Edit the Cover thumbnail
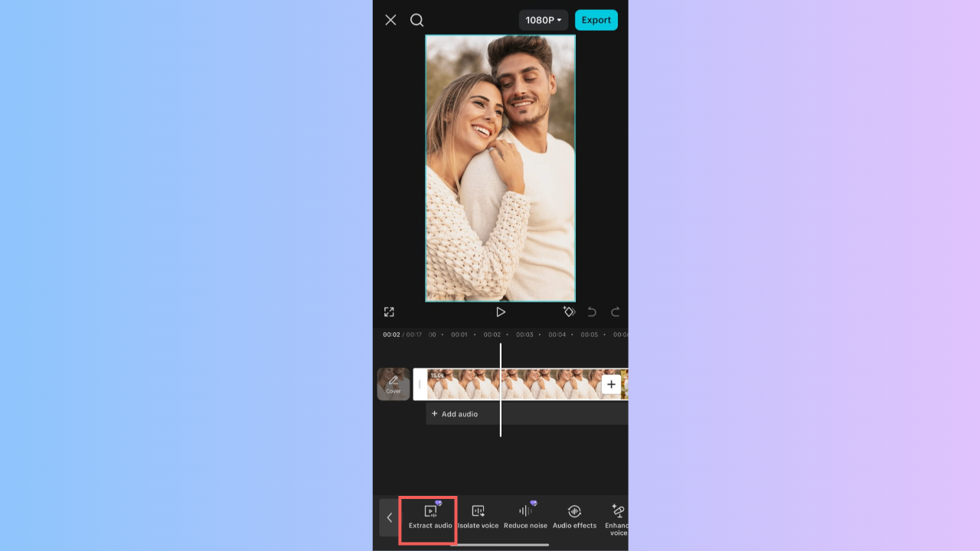Screen dimensions: 980x551 pos(393,384)
